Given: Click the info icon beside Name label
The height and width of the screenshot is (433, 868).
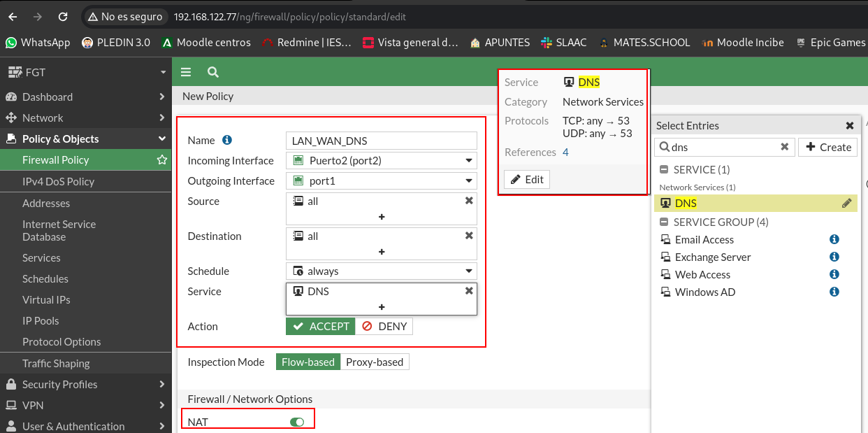Looking at the screenshot, I should [227, 140].
